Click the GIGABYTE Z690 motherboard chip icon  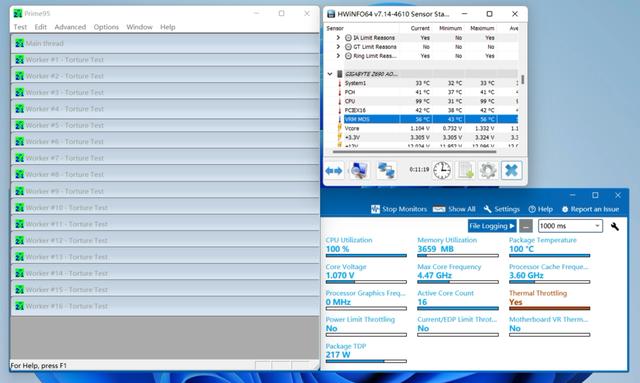pyautogui.click(x=340, y=74)
